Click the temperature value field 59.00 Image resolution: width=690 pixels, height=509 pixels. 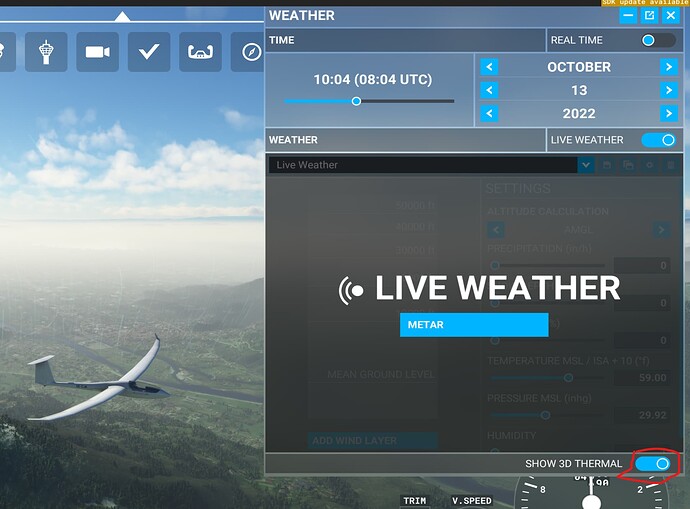(642, 377)
